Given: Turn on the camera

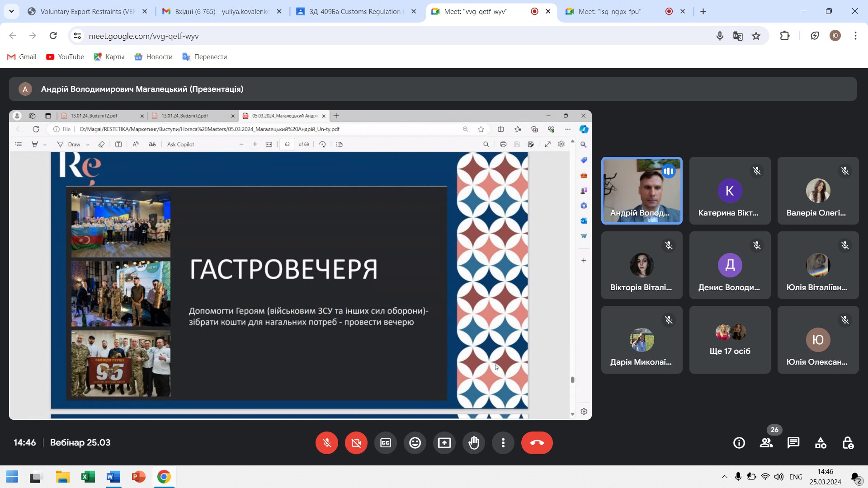Looking at the screenshot, I should tap(356, 443).
